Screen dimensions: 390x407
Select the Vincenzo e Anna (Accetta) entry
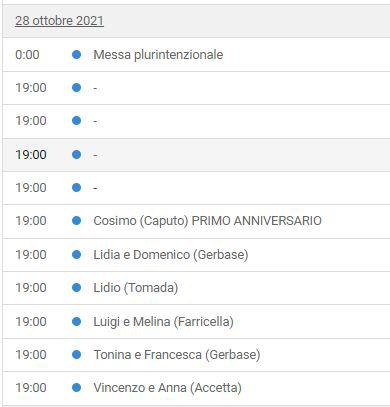click(167, 388)
